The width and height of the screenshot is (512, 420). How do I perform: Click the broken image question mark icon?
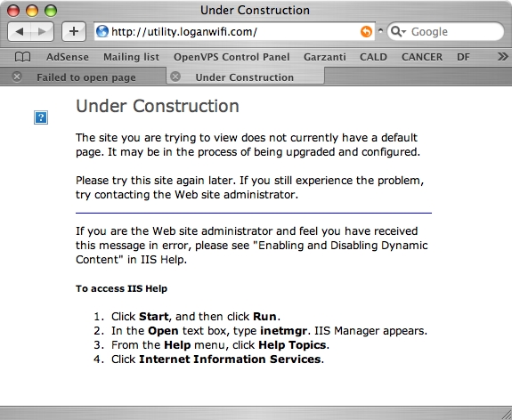pyautogui.click(x=41, y=117)
